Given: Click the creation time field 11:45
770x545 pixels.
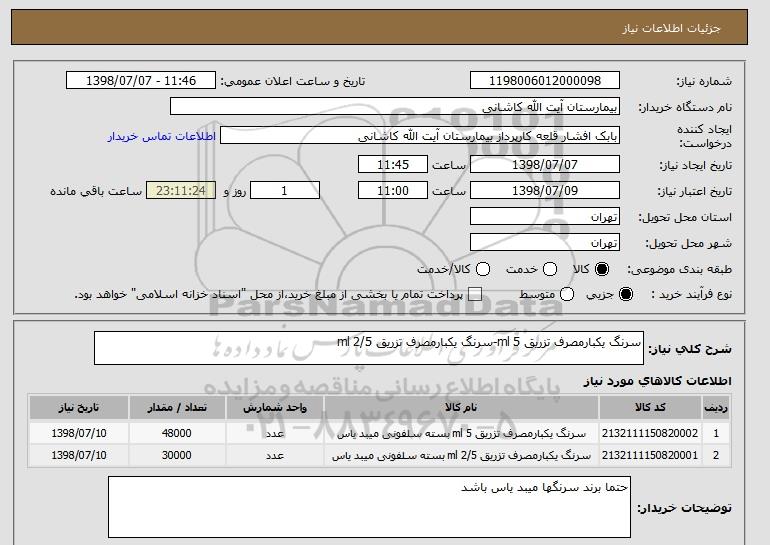Looking at the screenshot, I should point(393,164).
